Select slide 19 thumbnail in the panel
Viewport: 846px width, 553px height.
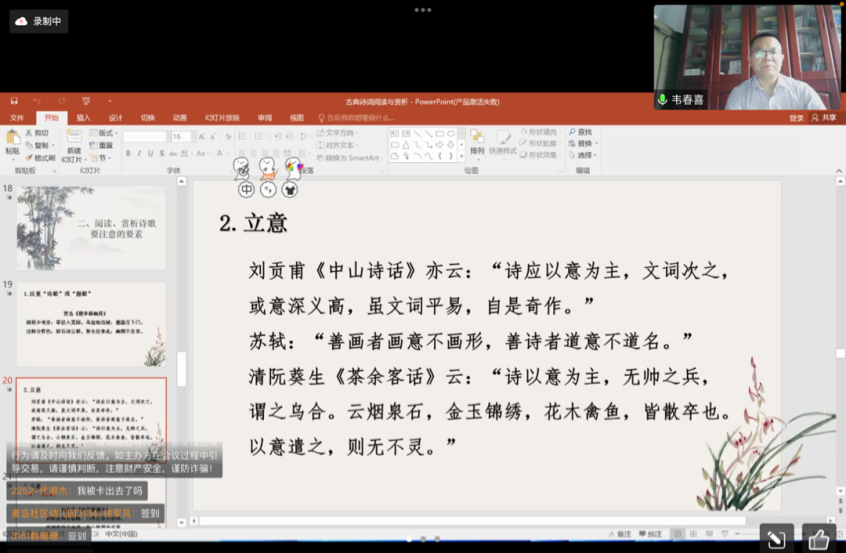pos(91,323)
